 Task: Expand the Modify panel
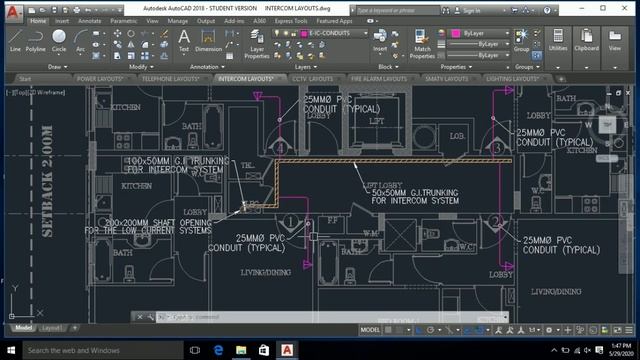(141, 67)
